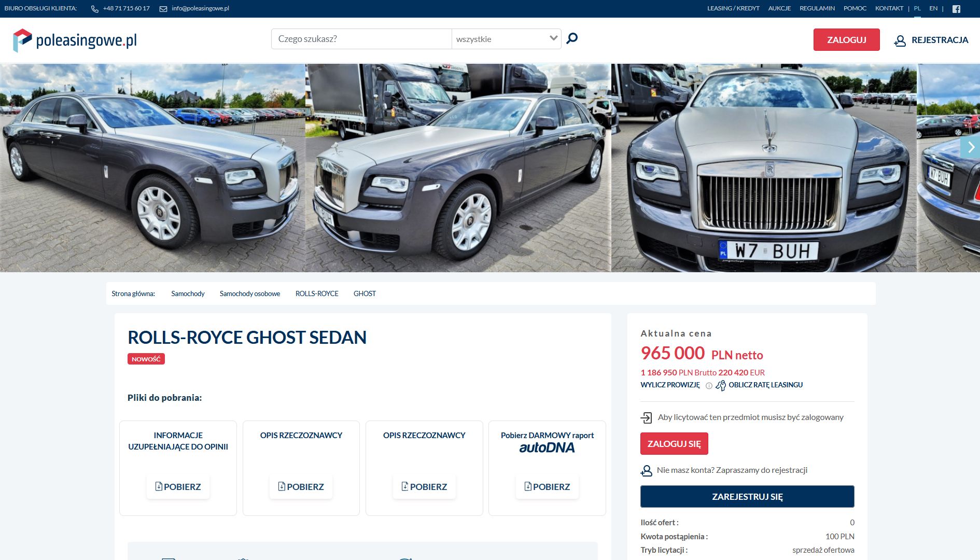This screenshot has width=980, height=560.
Task: Open Aukcje menu item
Action: pyautogui.click(x=779, y=8)
